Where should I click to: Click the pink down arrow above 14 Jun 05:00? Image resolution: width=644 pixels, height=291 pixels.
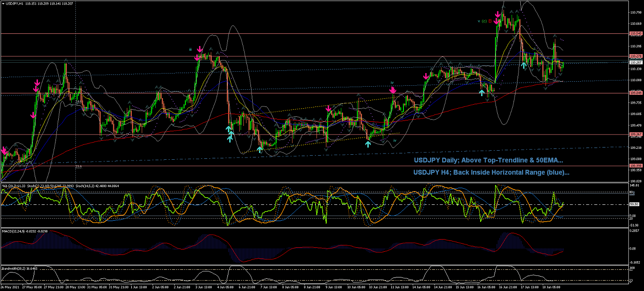pos(426,77)
